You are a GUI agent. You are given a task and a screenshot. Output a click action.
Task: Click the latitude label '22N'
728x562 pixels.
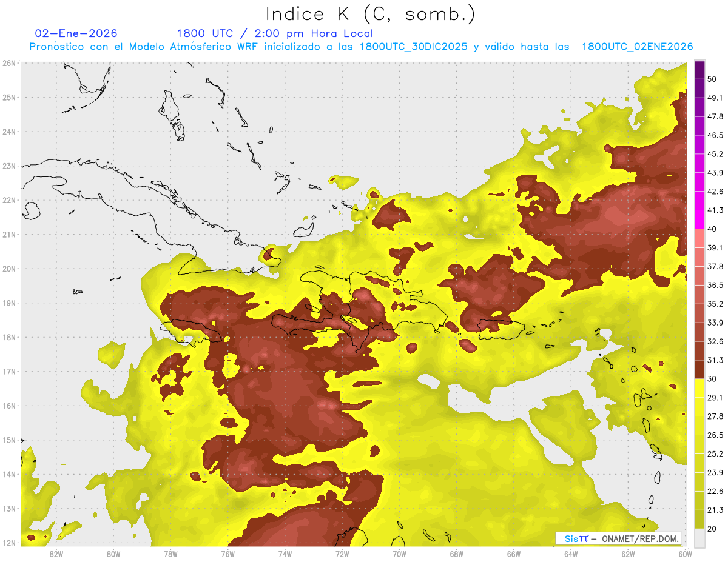tap(8, 200)
